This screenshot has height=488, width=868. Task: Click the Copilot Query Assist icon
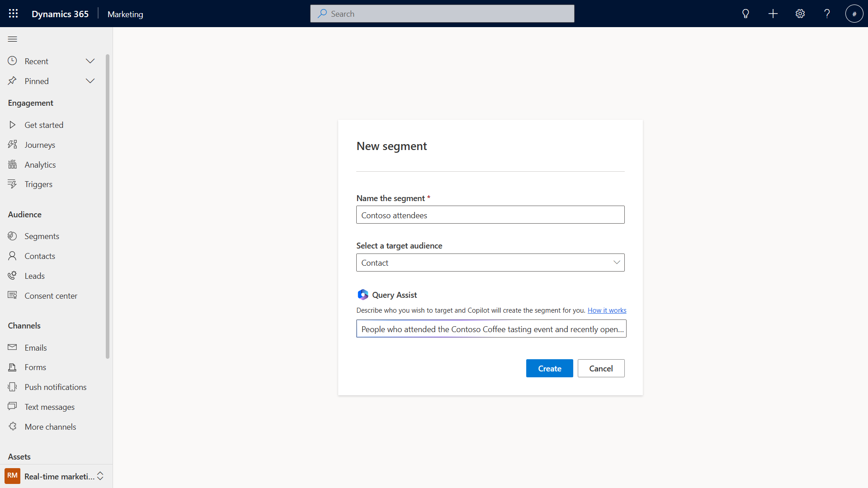(363, 295)
